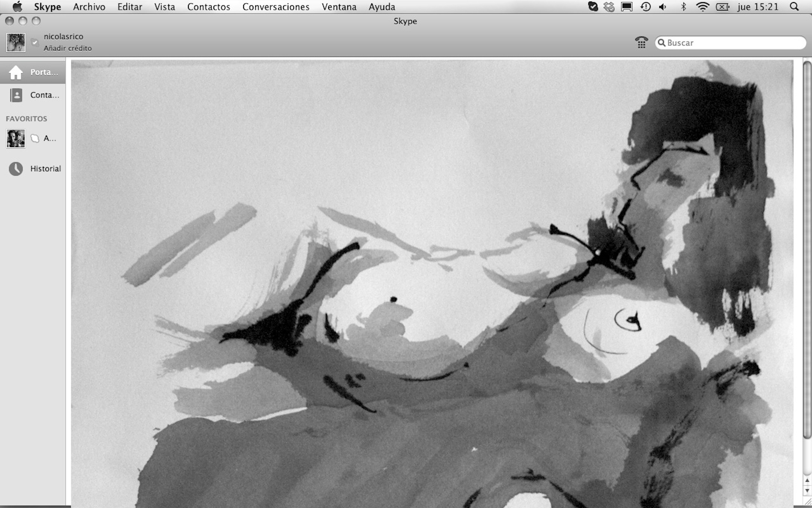812x508 pixels.
Task: Open the Wi-Fi status menu
Action: (702, 7)
